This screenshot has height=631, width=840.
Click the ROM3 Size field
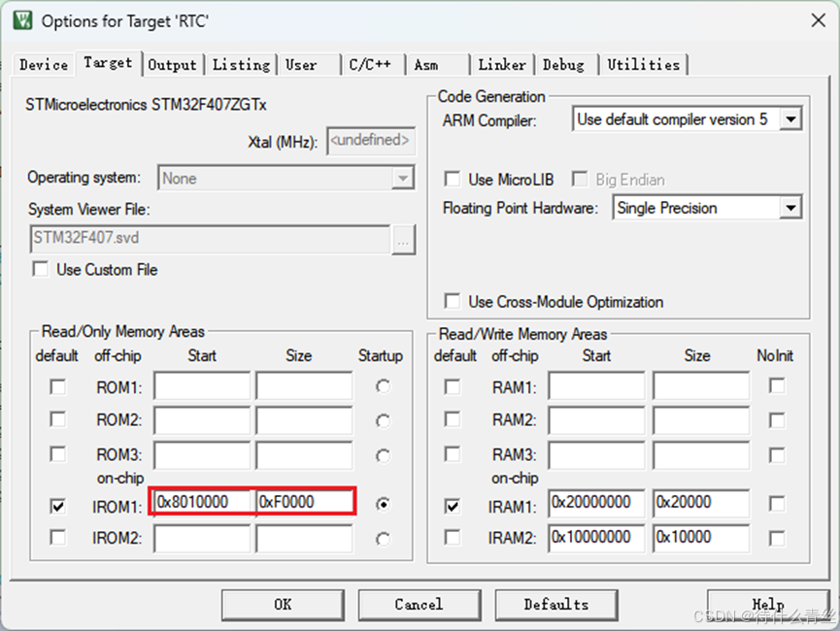[x=304, y=455]
